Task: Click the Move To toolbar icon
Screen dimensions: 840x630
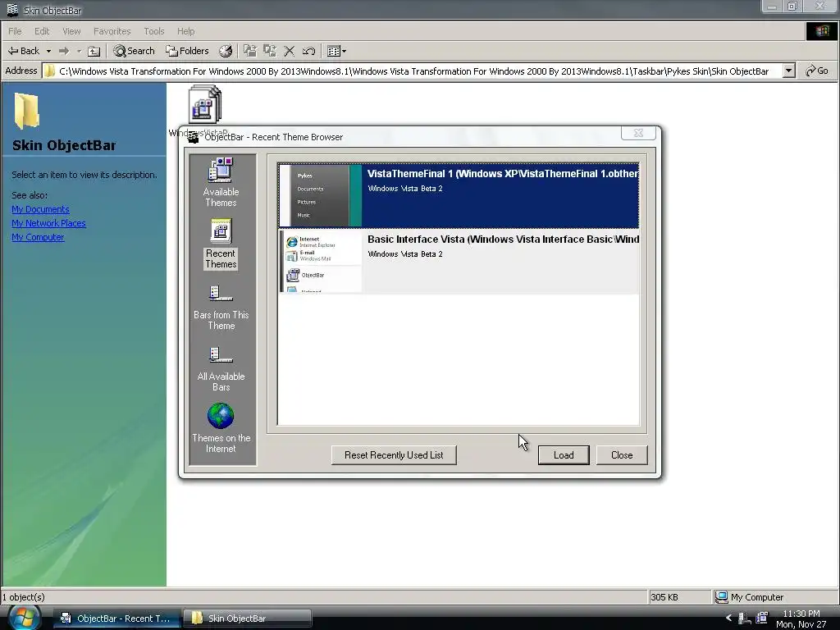Action: point(249,51)
